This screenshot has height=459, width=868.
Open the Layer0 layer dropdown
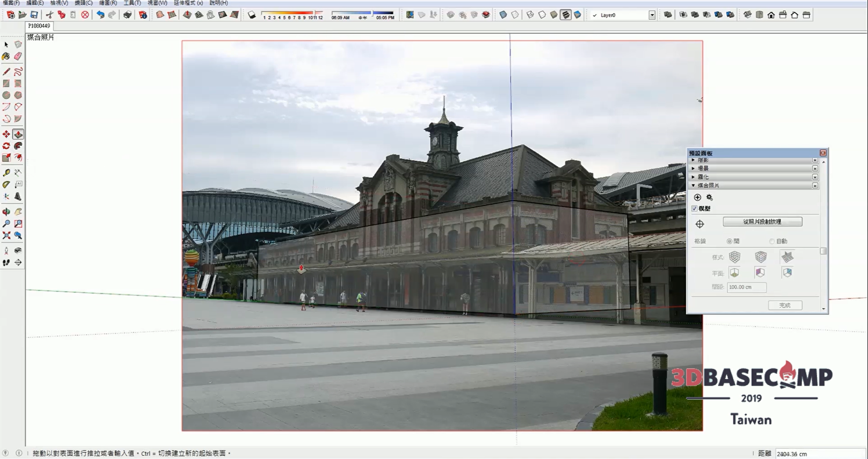coord(652,15)
